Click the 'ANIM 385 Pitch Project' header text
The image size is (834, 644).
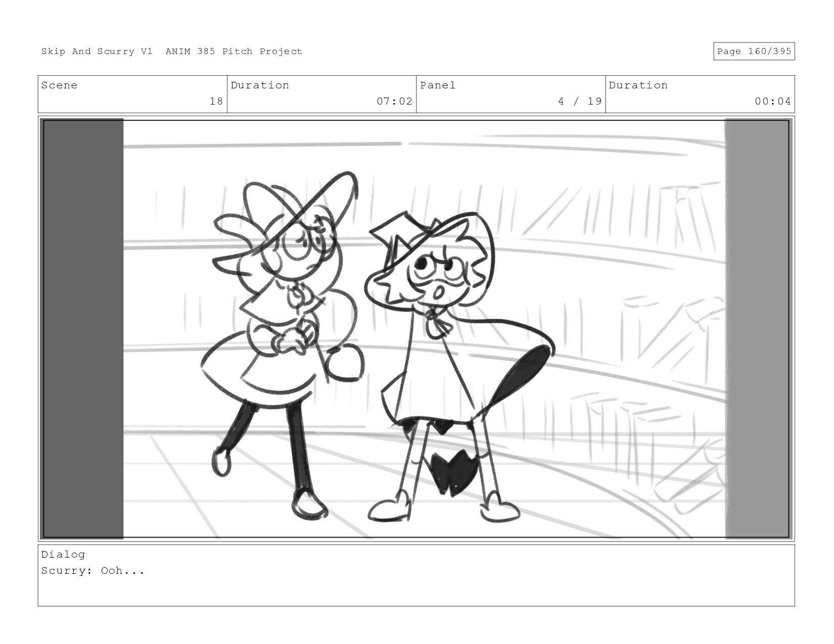coord(234,52)
